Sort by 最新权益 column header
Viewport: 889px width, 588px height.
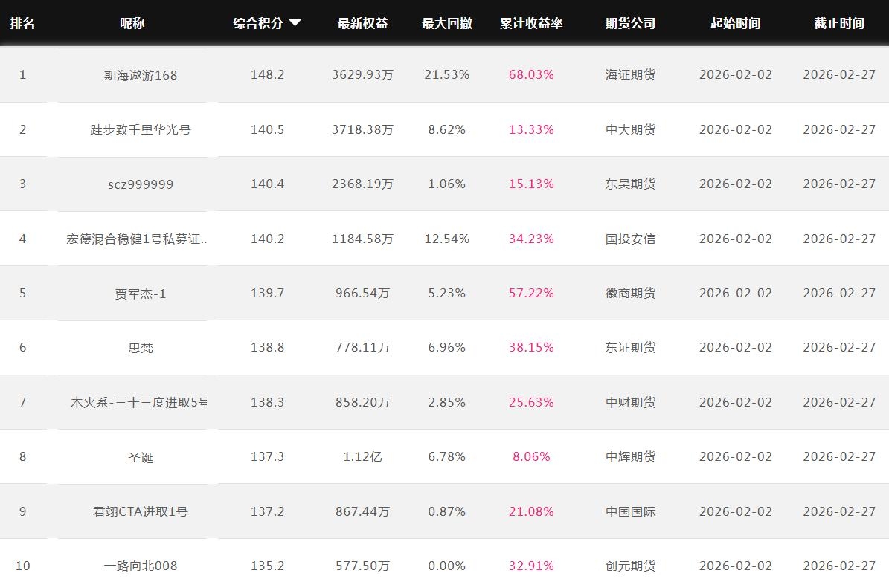[362, 23]
